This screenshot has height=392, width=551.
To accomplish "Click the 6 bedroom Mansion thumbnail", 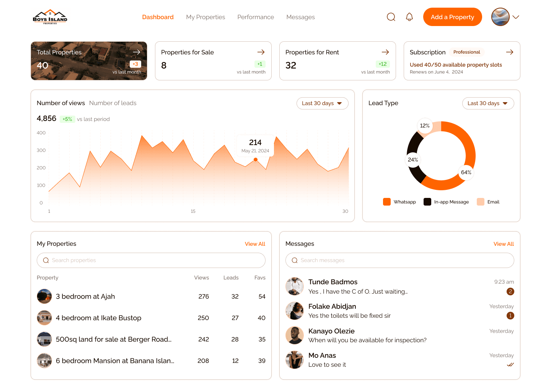I will click(44, 361).
